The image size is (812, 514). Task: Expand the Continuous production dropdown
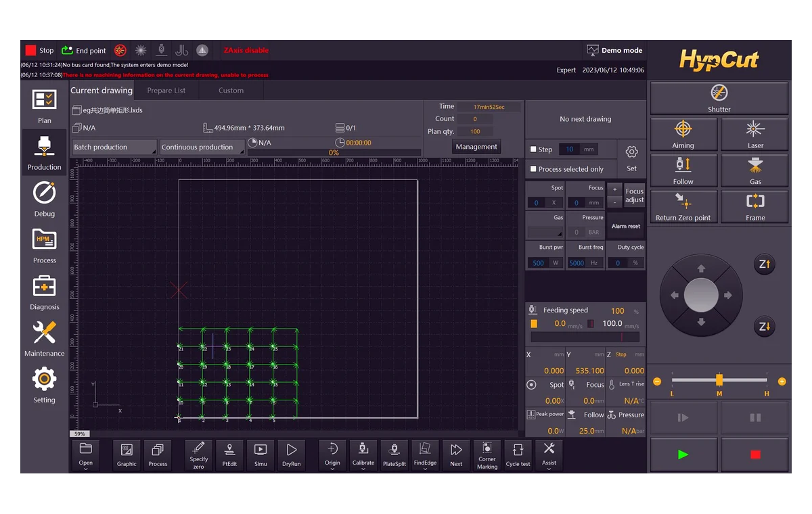tap(202, 147)
